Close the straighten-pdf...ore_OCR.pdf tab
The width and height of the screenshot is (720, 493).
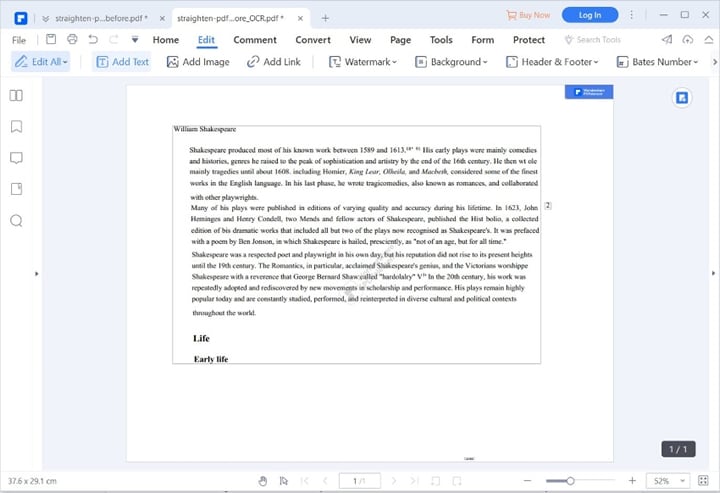tap(300, 18)
